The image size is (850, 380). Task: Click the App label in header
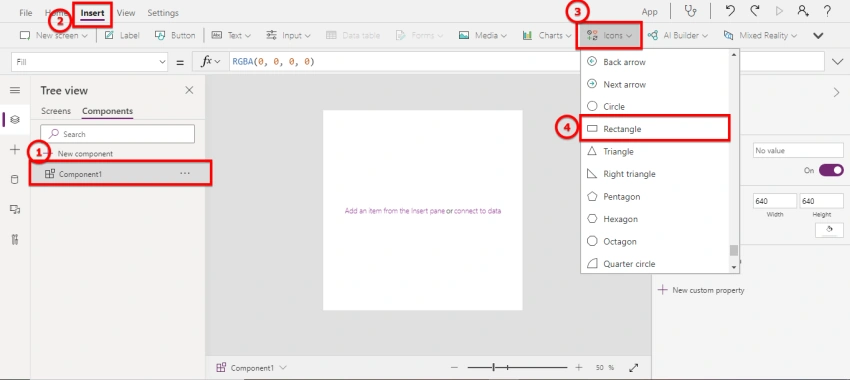point(649,12)
